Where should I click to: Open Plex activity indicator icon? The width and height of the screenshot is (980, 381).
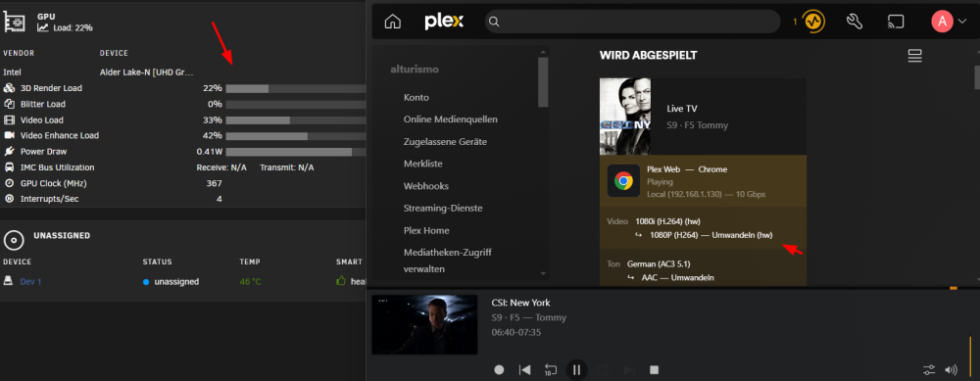[x=813, y=22]
